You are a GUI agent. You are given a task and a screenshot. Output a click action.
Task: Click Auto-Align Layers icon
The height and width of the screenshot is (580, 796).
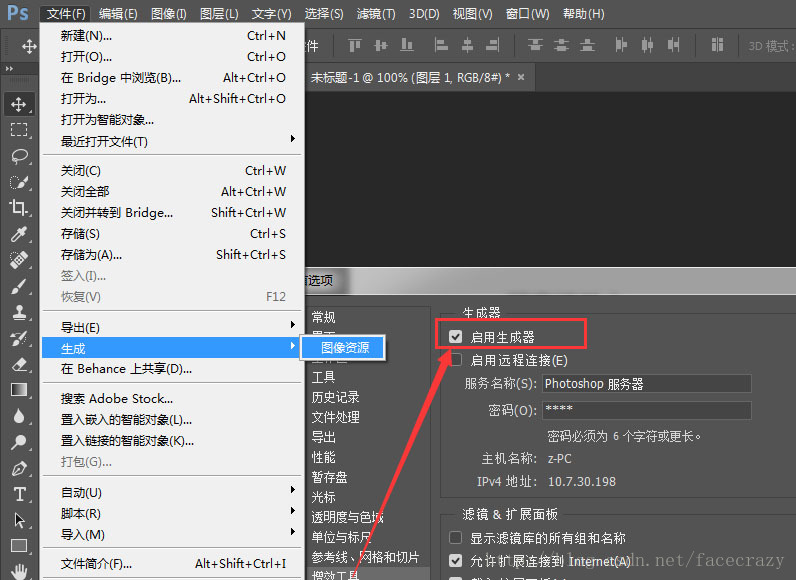(x=717, y=45)
